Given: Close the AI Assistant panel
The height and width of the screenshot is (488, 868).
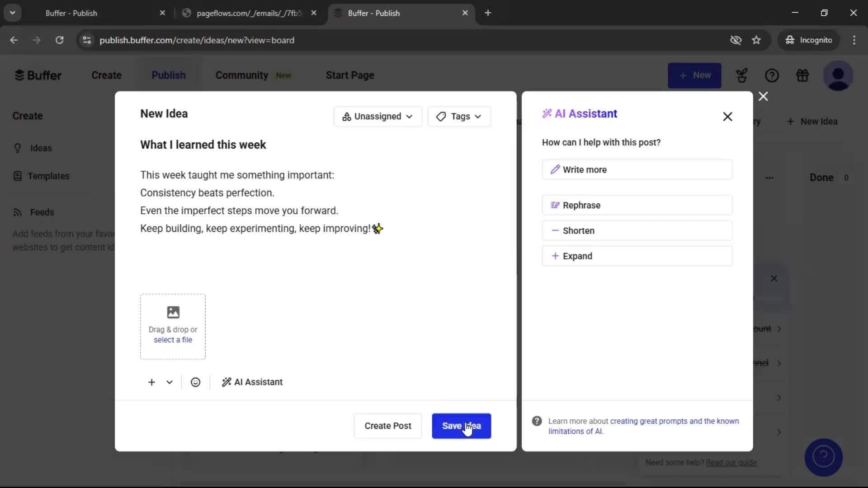Looking at the screenshot, I should click(x=727, y=117).
